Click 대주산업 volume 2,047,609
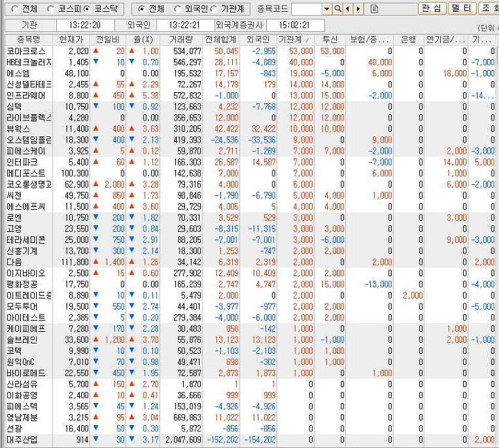The width and height of the screenshot is (499, 448). point(184,440)
